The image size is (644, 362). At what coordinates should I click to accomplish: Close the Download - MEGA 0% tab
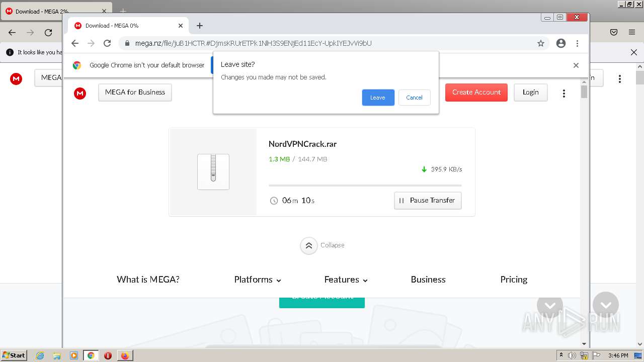point(181,26)
